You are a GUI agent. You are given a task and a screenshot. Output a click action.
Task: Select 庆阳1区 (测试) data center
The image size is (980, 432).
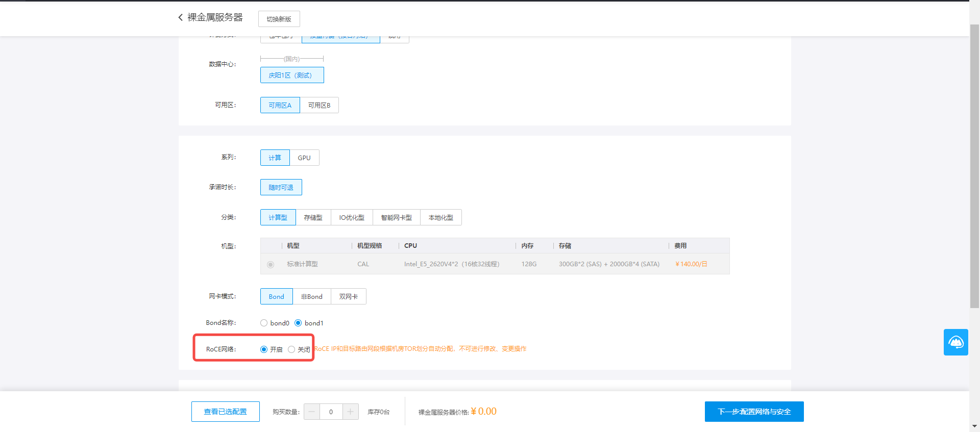point(292,75)
